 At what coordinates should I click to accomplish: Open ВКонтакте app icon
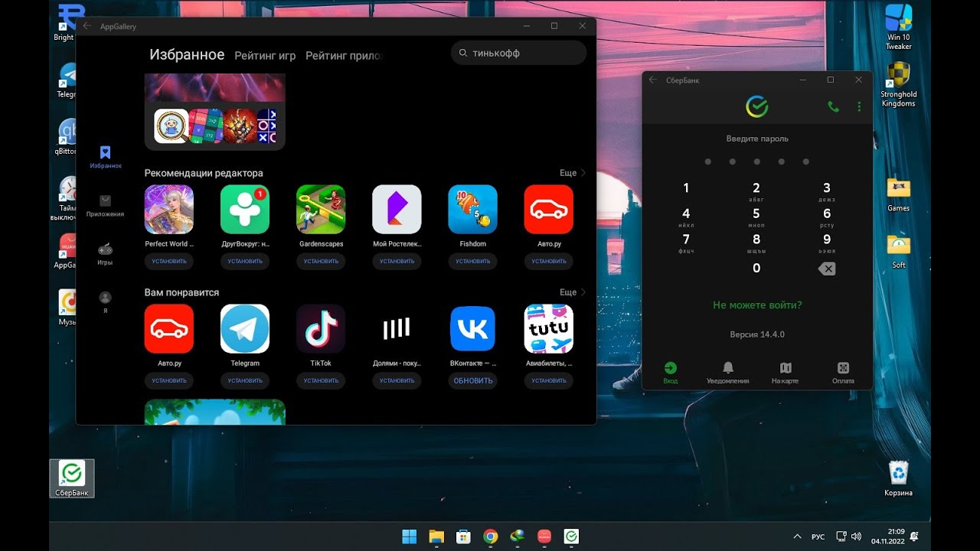click(472, 328)
